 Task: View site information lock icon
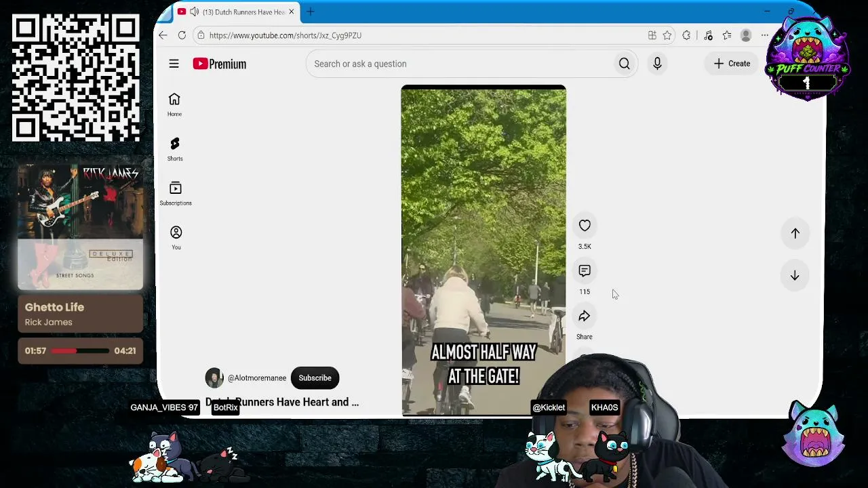coord(201,35)
